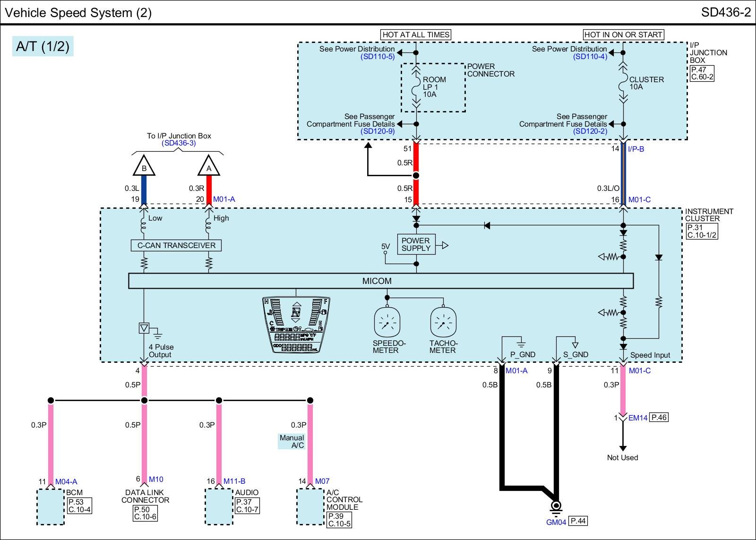Select the ROOM LP 1 10A fuse symbol

point(416,87)
